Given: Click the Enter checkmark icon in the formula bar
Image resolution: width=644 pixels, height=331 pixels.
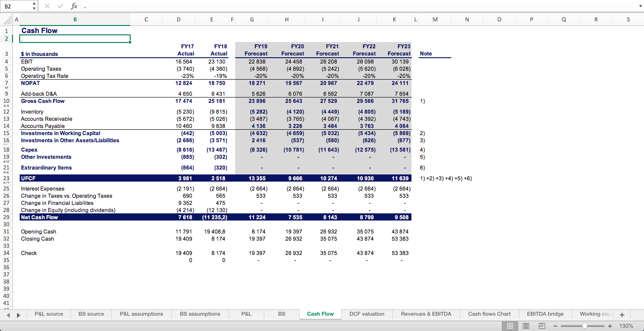Looking at the screenshot, I should pos(60,6).
